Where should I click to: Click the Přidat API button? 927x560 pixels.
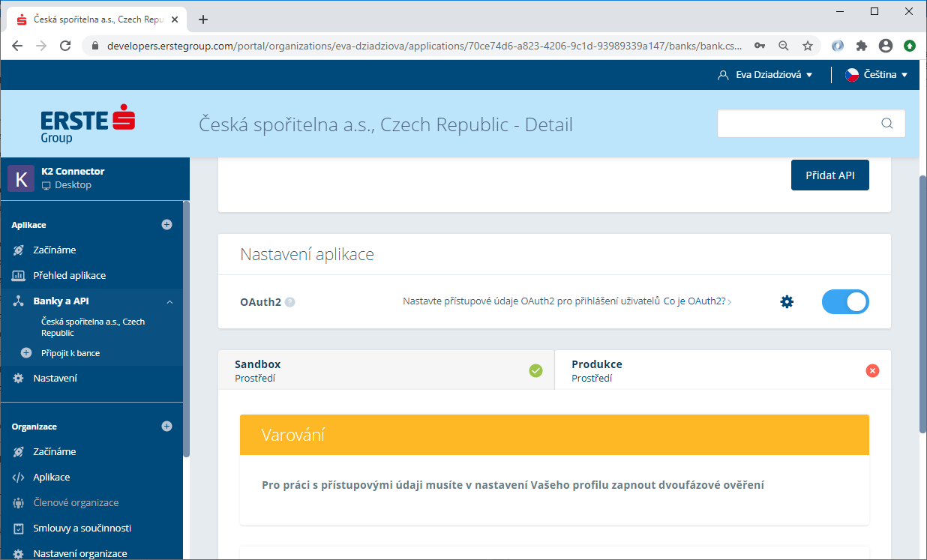829,175
